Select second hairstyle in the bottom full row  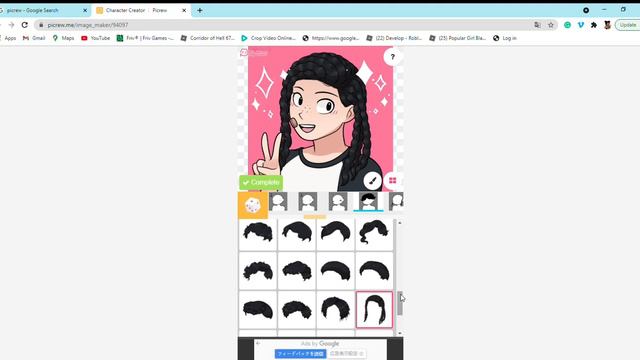297,310
